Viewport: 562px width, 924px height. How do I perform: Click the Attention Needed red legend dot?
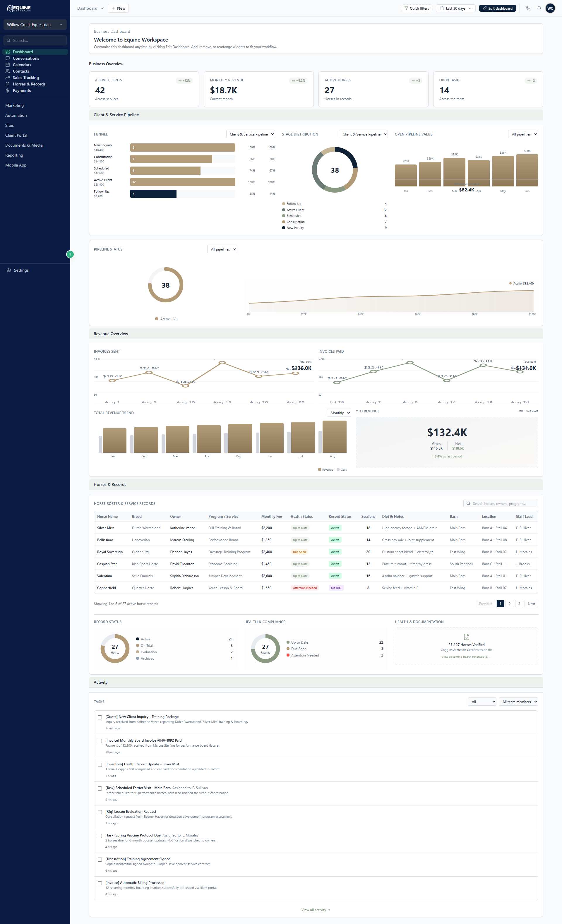tap(288, 655)
